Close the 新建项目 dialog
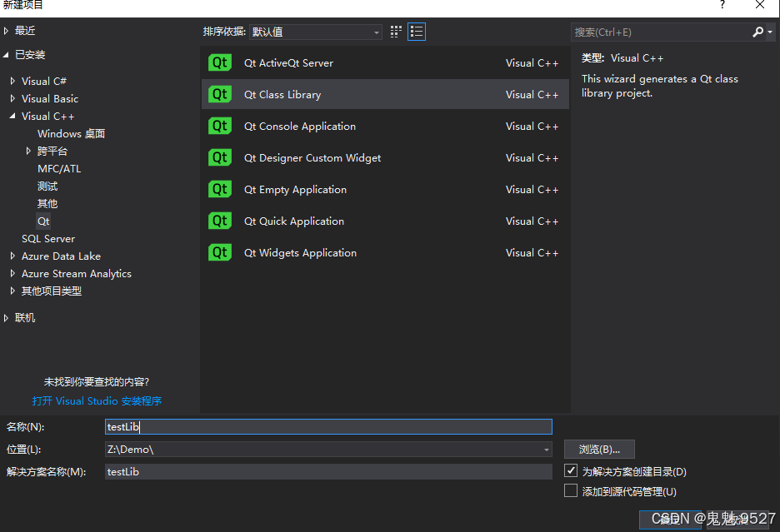The height and width of the screenshot is (532, 780). click(760, 5)
